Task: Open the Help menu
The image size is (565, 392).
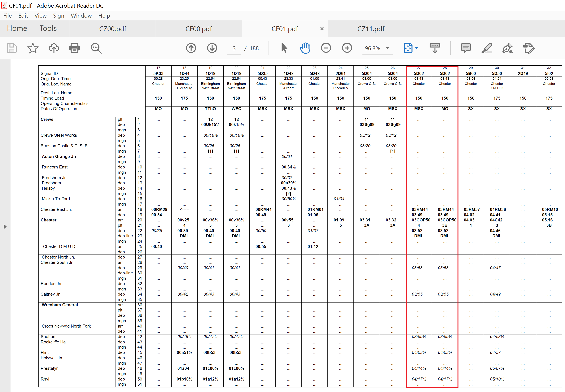Action: click(x=104, y=16)
